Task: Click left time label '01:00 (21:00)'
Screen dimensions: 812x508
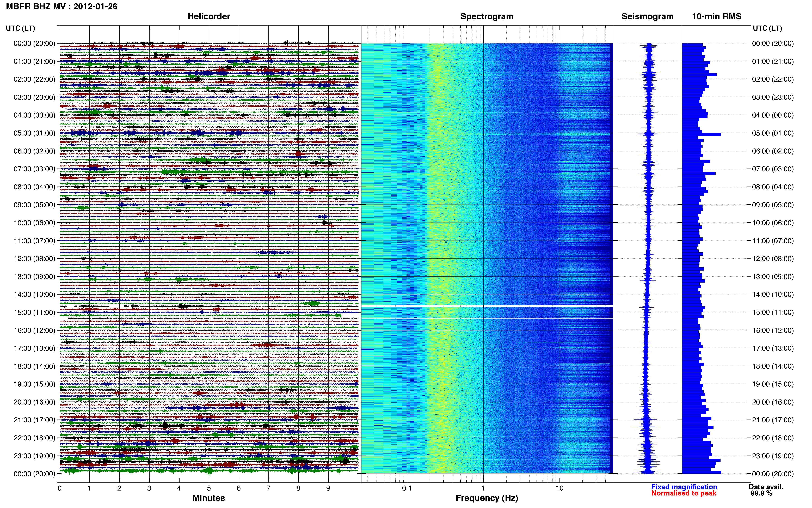Action: pos(34,62)
